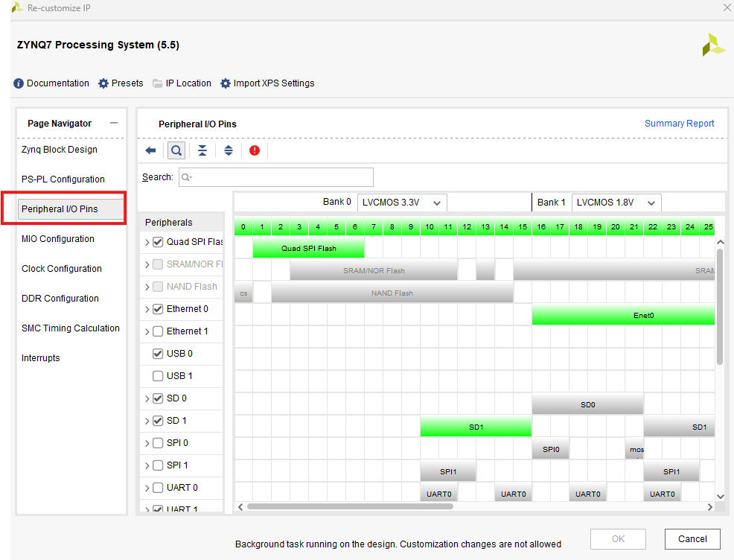The height and width of the screenshot is (560, 734).
Task: Open MIO Configuration page
Action: [58, 239]
